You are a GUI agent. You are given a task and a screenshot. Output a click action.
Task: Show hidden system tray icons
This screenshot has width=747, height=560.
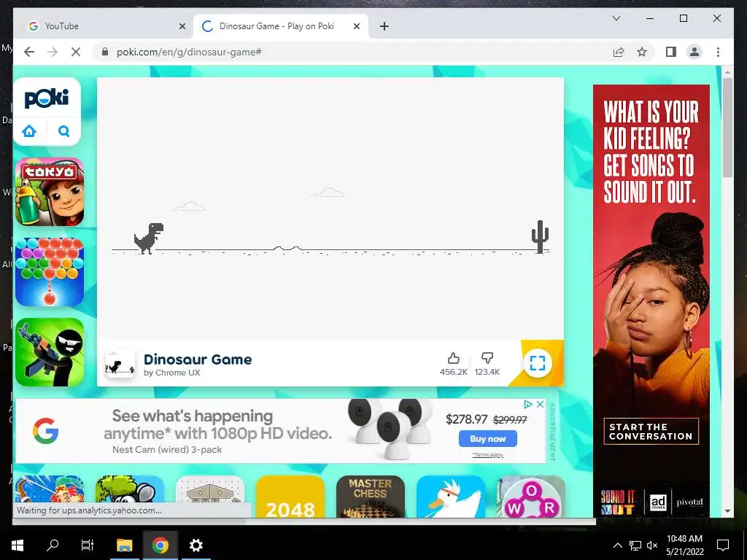point(617,545)
